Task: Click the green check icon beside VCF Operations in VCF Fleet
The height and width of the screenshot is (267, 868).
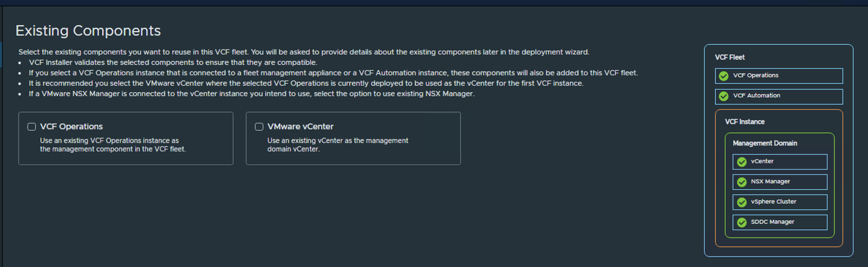Action: (724, 76)
